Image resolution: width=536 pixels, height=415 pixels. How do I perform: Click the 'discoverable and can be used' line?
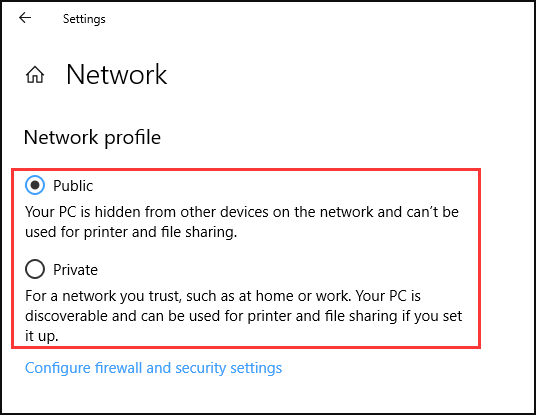point(243,316)
